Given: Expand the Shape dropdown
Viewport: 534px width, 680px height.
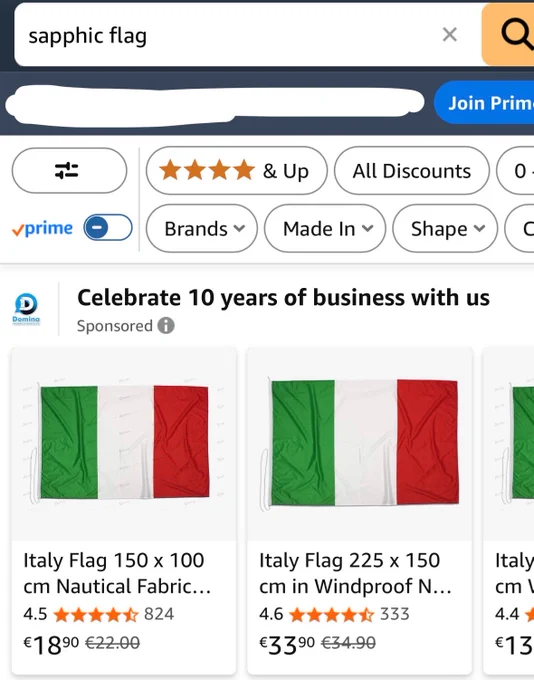Looking at the screenshot, I should coord(445,228).
